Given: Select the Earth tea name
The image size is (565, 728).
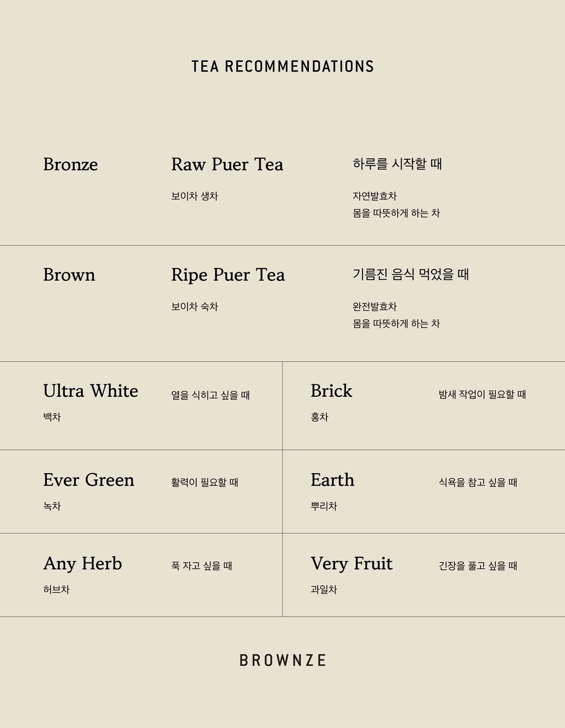Looking at the screenshot, I should pyautogui.click(x=332, y=480).
